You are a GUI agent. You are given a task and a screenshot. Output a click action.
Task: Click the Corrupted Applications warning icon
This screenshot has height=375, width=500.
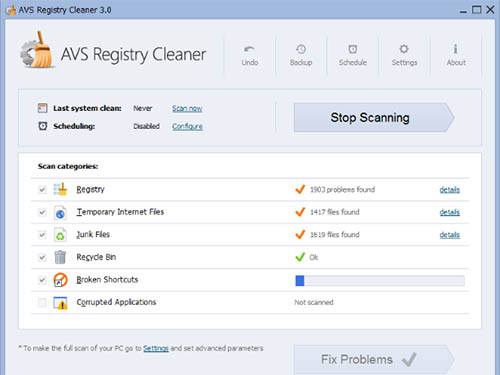point(60,303)
